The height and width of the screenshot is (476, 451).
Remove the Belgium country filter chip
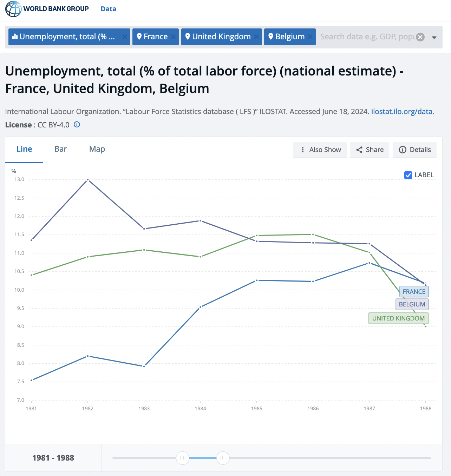tap(310, 37)
